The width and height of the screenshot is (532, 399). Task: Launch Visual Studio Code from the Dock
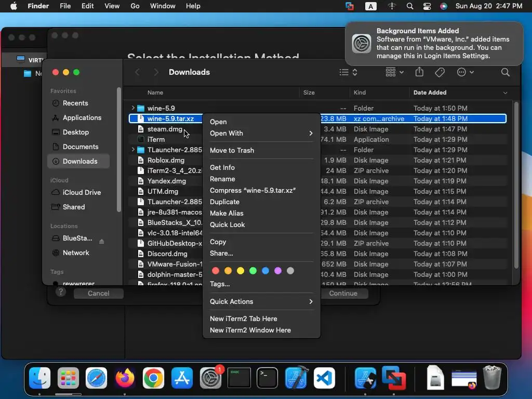point(324,378)
